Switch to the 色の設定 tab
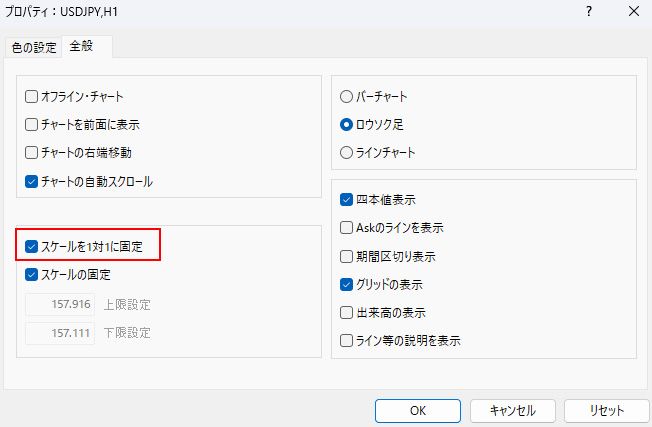 coord(35,47)
